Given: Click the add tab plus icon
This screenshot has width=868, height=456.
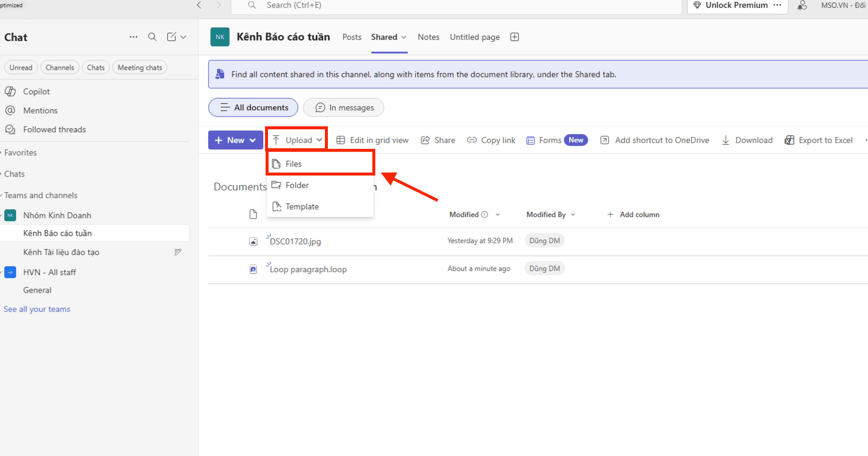Looking at the screenshot, I should coord(515,37).
